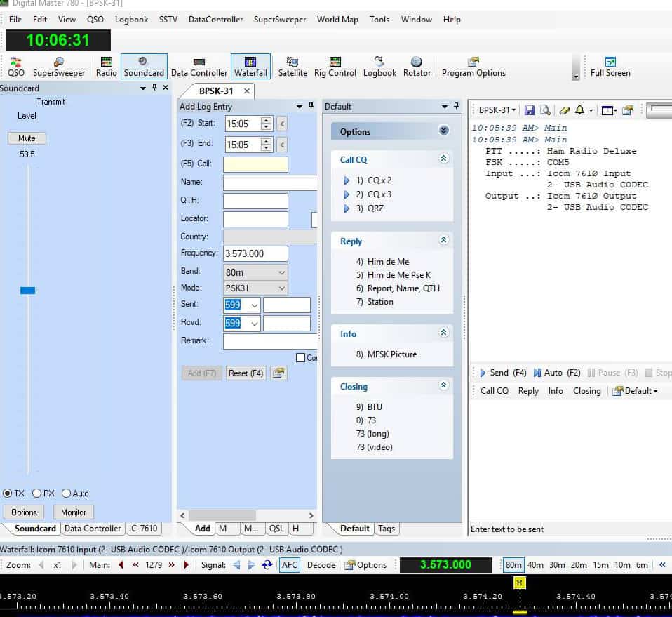Pin the Add Log Entry panel

pos(311,106)
